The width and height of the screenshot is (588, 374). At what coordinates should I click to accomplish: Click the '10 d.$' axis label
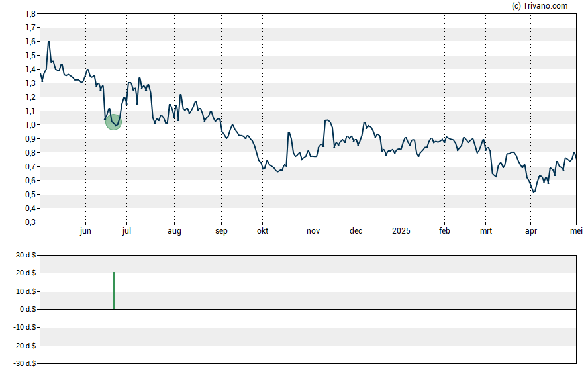click(x=26, y=291)
